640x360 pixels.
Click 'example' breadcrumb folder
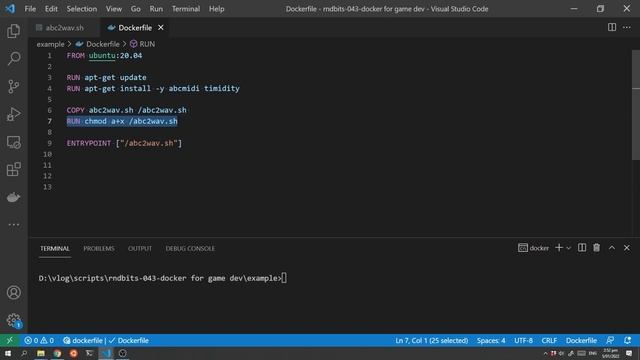[50, 44]
